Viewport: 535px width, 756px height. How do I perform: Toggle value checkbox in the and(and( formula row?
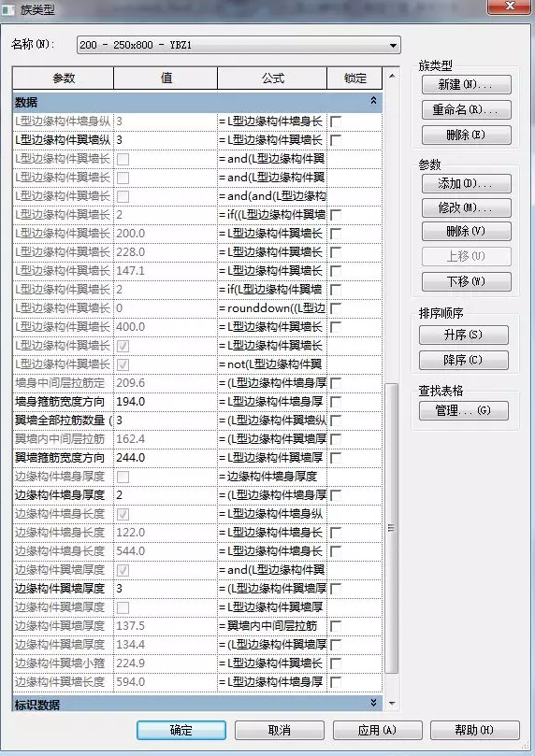[123, 197]
